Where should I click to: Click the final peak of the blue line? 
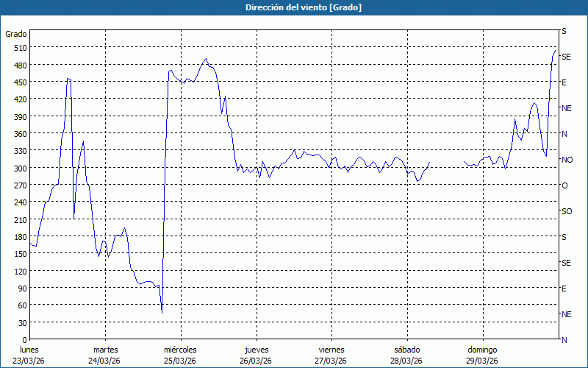tap(555, 50)
